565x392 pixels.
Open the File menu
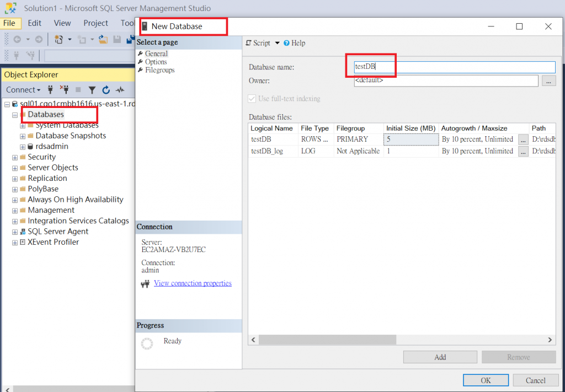9,23
